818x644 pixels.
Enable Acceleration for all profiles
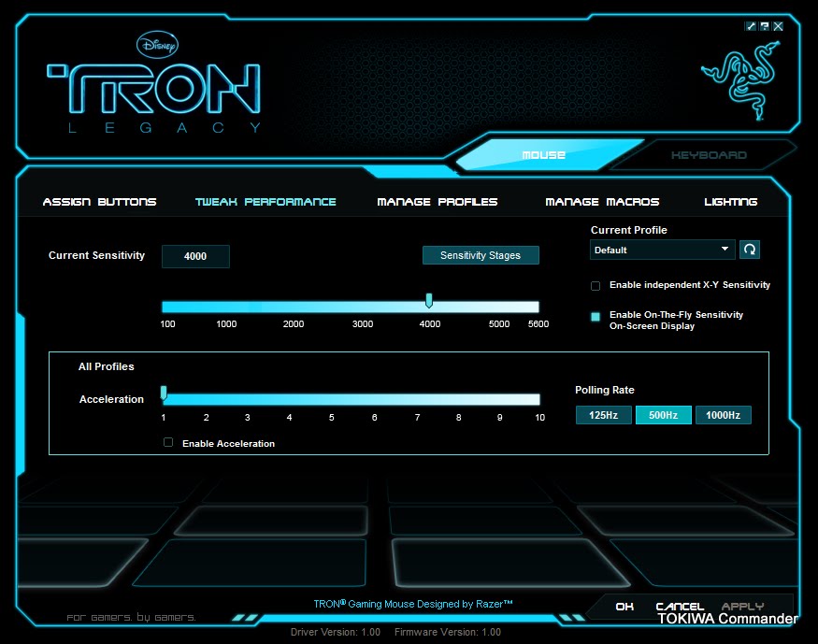click(168, 443)
